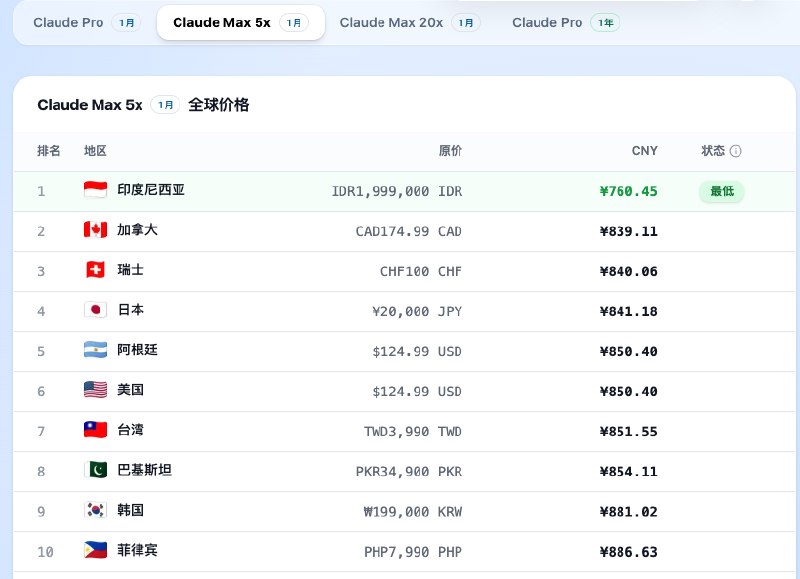Screen dimensions: 800x579
Task: Click the region name 阿根廷
Action: pos(137,350)
